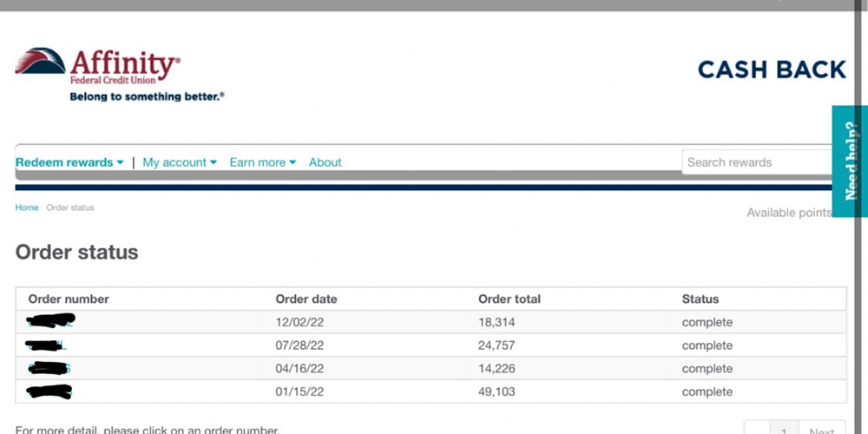868x434 pixels.
Task: Open the order number link dated 12/02/22
Action: [50, 321]
